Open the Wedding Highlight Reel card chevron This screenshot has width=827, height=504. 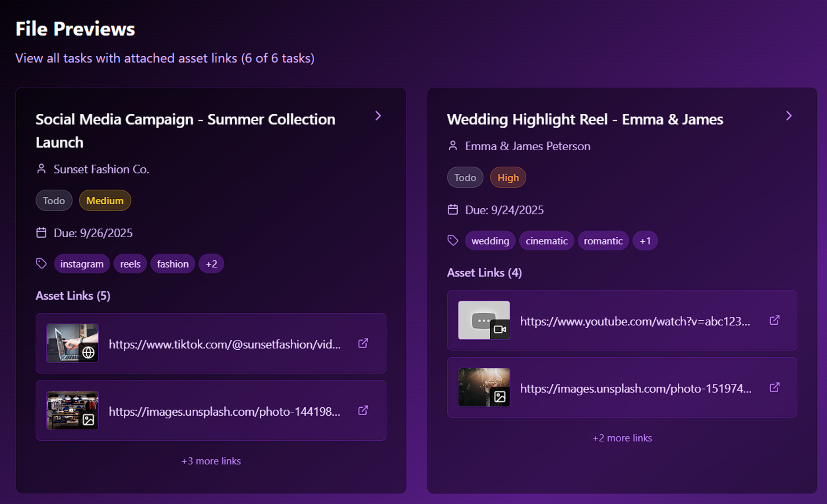tap(789, 116)
